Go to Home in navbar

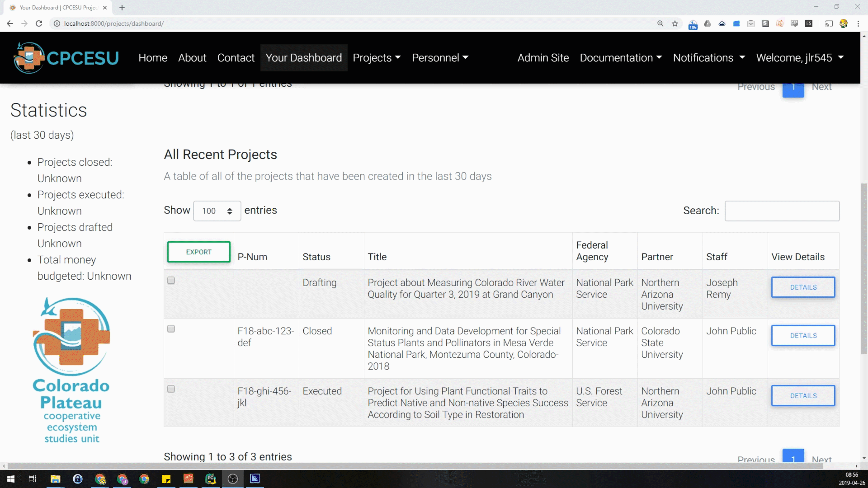[x=153, y=58]
